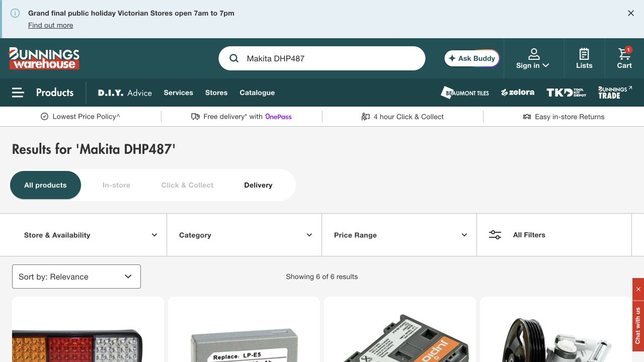644x362 pixels.
Task: Click the Makita DHP487 search field
Action: click(322, 58)
